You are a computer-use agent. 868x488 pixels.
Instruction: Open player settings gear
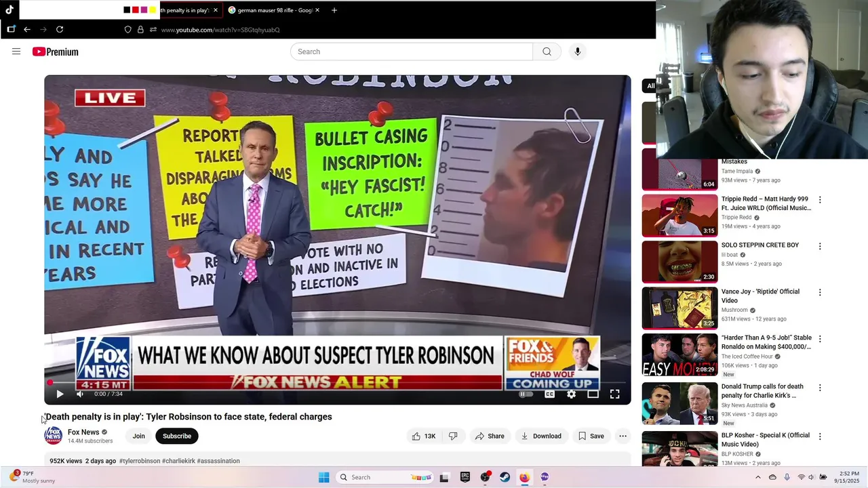tap(571, 394)
